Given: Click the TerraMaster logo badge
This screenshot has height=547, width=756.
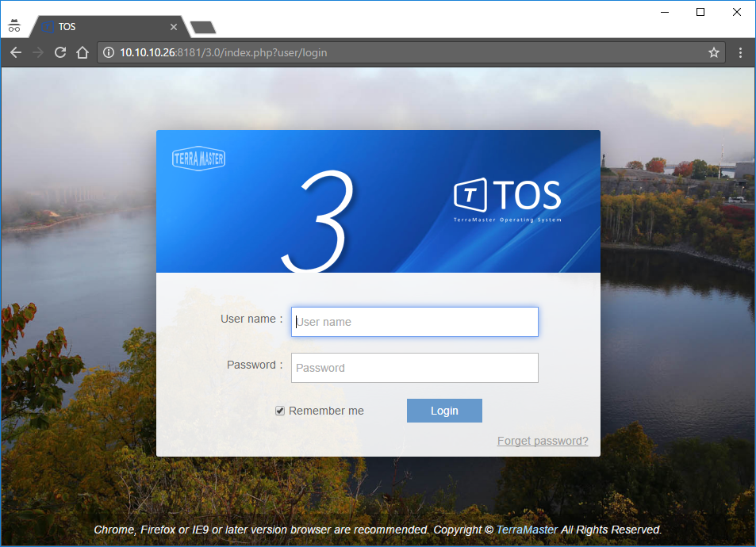Looking at the screenshot, I should (198, 159).
